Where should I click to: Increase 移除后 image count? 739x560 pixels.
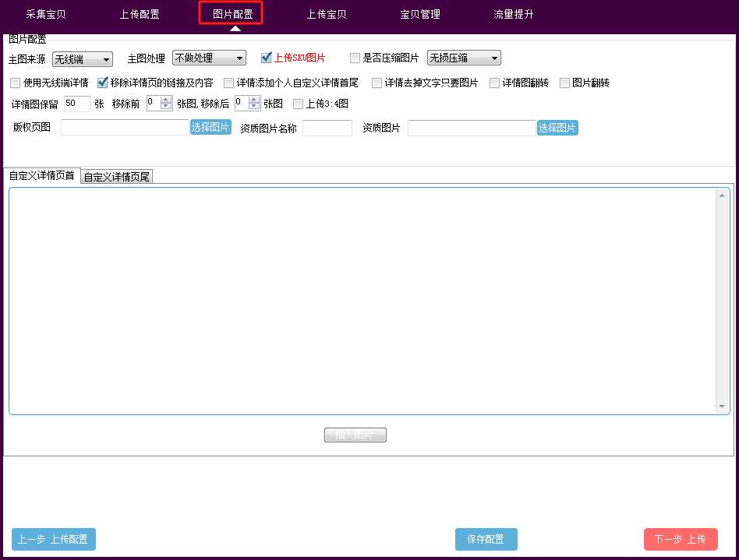pyautogui.click(x=254, y=100)
